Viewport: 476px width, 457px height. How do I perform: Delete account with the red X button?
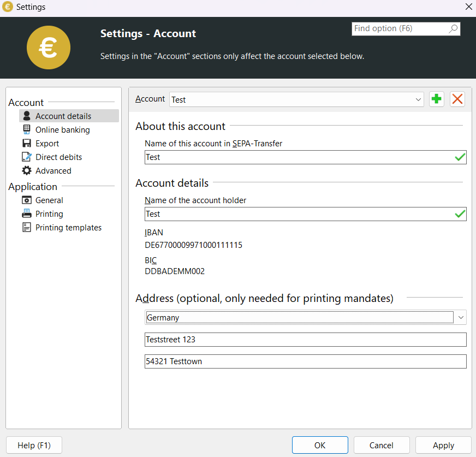(457, 99)
